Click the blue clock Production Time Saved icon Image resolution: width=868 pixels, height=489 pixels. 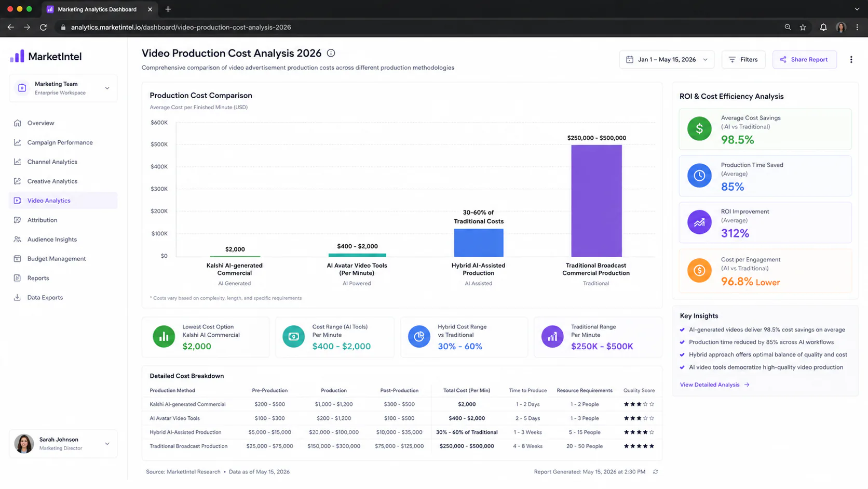tap(699, 176)
